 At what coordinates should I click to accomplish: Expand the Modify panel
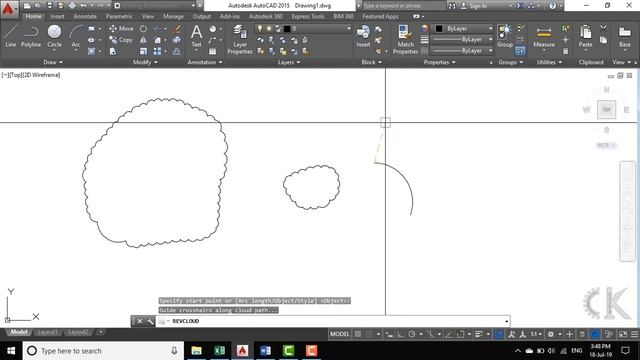145,62
